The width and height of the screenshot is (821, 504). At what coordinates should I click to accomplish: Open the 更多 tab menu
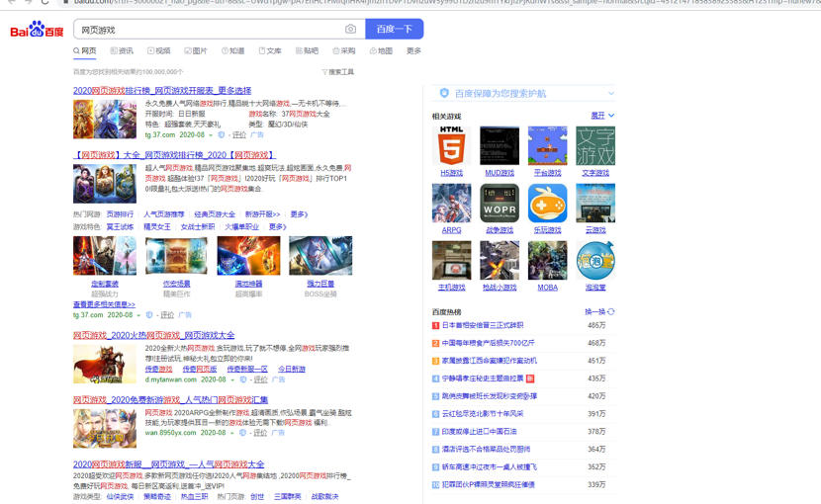(413, 50)
